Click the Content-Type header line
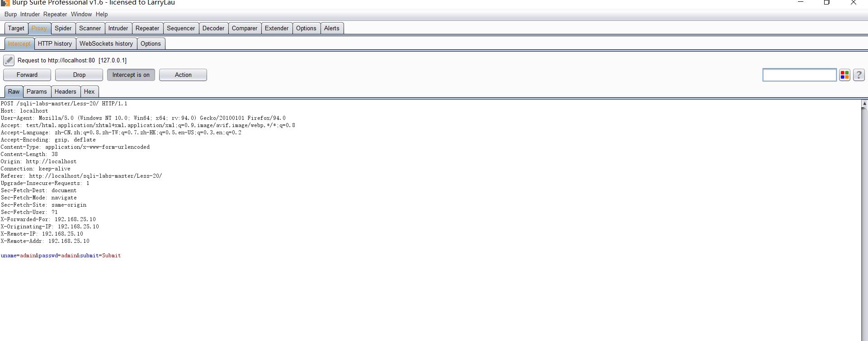 click(x=75, y=147)
